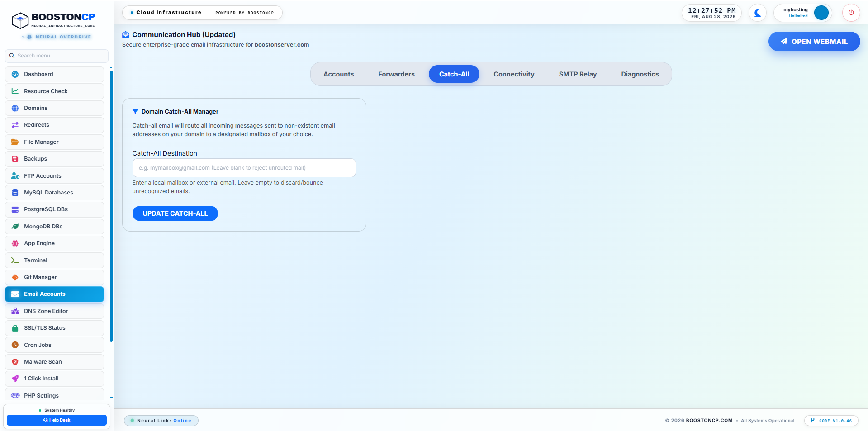Click the myhosting account name
The height and width of the screenshot is (431, 868).
click(x=795, y=10)
